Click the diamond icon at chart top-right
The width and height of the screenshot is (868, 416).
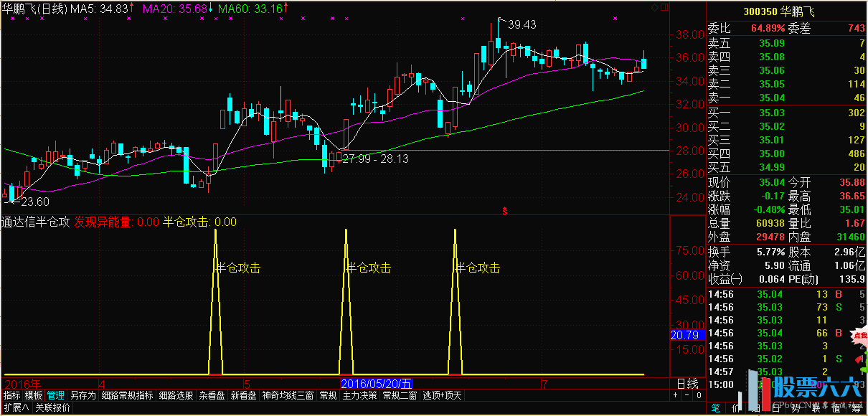(654, 6)
